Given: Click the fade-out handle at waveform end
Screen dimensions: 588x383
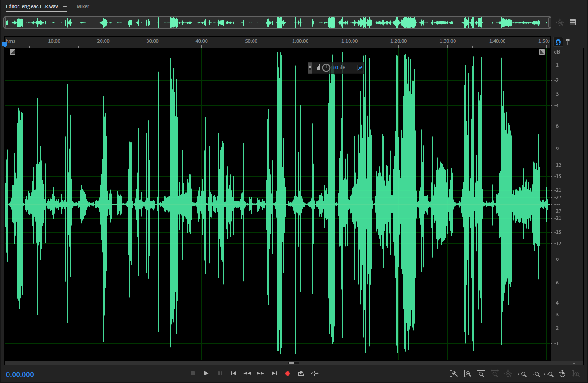Looking at the screenshot, I should [542, 52].
